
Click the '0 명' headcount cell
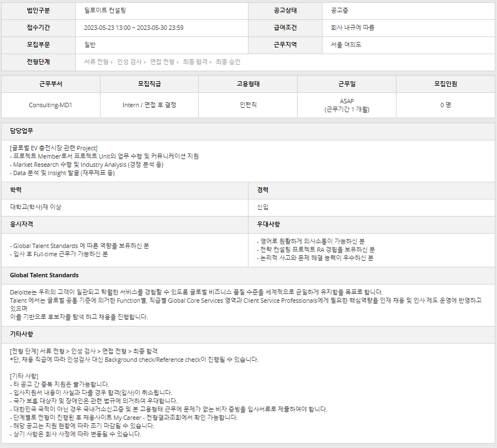(x=446, y=106)
